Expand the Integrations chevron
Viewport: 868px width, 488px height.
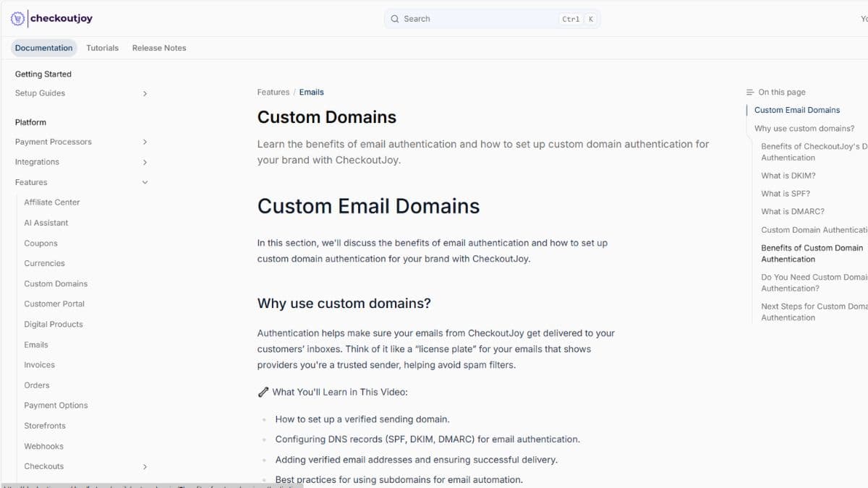tap(145, 163)
